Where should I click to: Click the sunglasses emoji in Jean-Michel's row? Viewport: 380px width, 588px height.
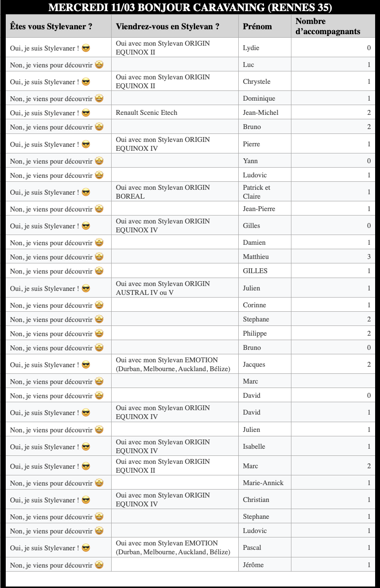[x=86, y=113]
